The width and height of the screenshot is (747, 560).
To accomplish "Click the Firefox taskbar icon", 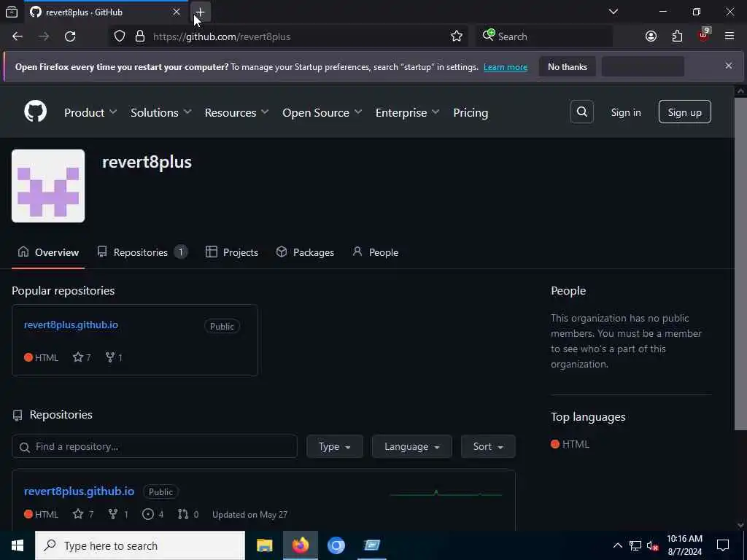I will [301, 545].
